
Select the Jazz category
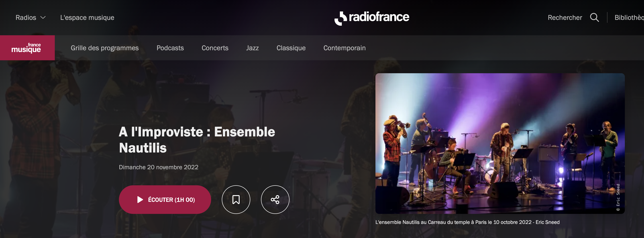[x=252, y=48]
